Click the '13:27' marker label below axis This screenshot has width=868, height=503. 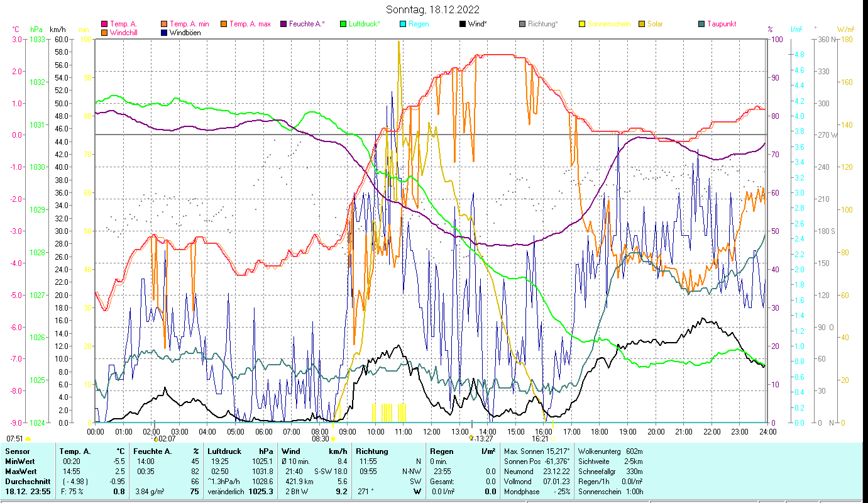point(484,439)
